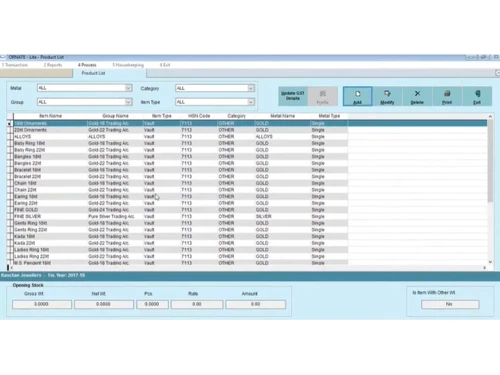
Task: Click the Gross Wt opening stock field
Action: point(42,304)
